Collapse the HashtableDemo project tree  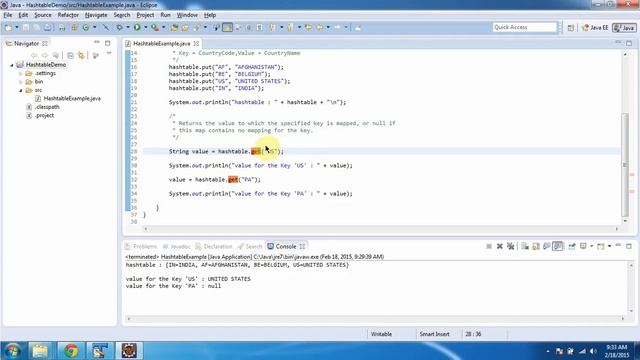(12, 65)
